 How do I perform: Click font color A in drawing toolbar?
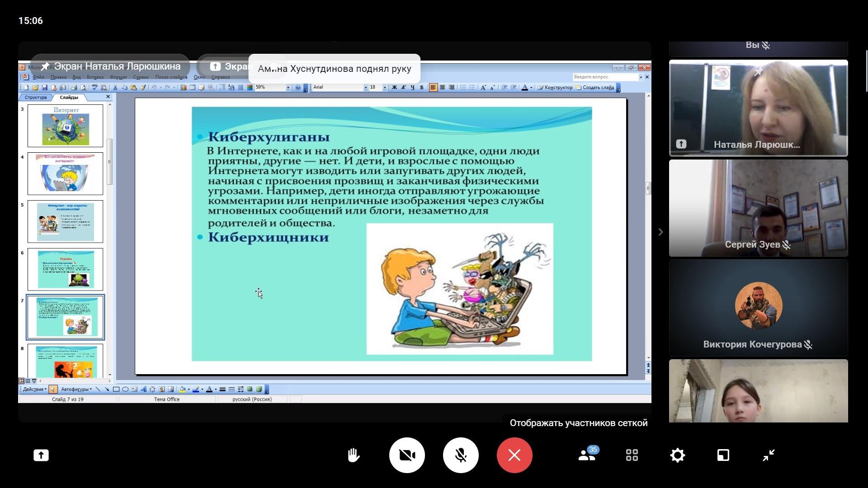coord(209,389)
